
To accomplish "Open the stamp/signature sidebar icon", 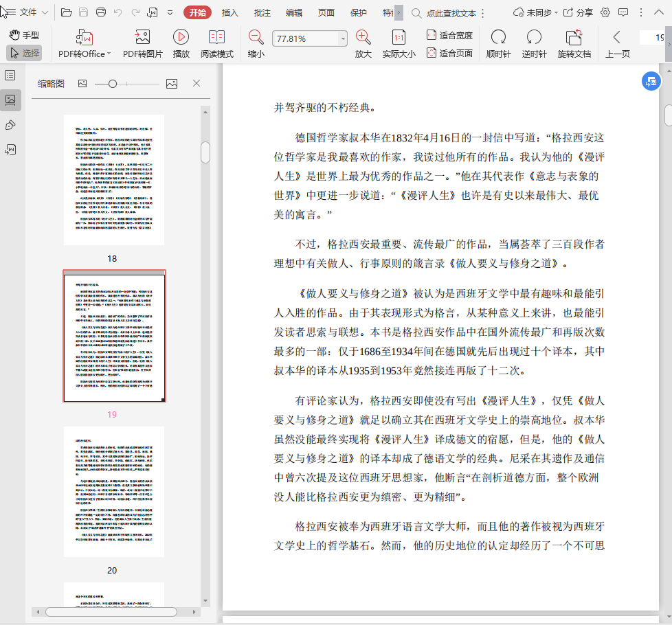I will (10, 125).
